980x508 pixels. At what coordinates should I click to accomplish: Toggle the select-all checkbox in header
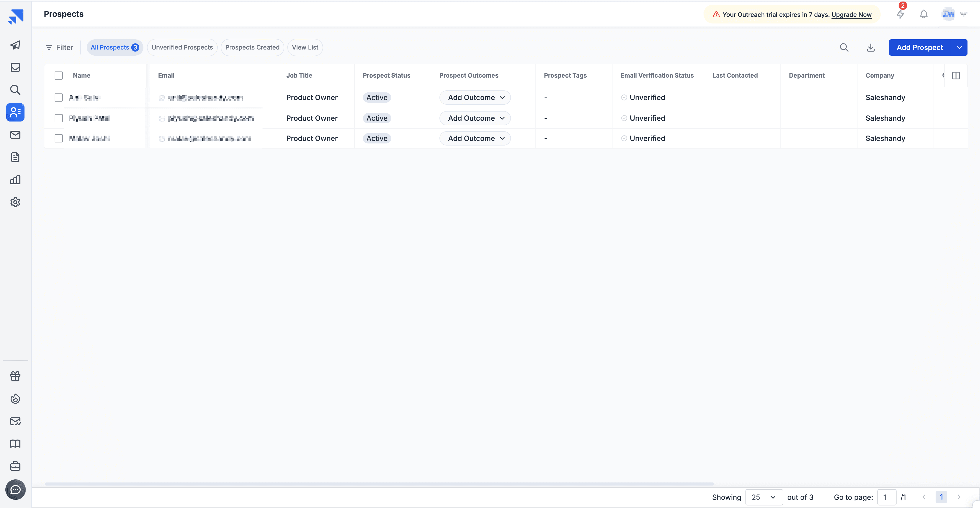pos(59,75)
